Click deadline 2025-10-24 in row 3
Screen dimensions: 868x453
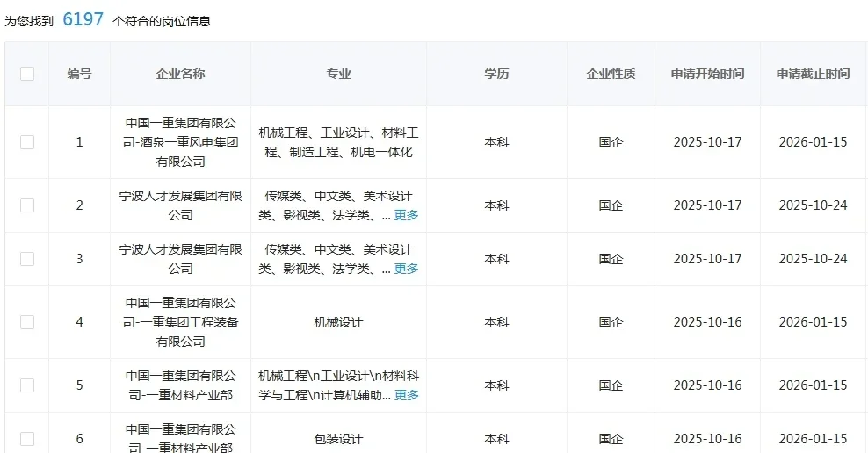813,259
